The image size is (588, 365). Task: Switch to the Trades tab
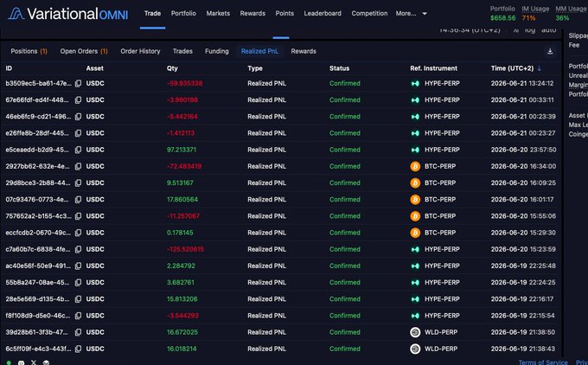point(182,51)
